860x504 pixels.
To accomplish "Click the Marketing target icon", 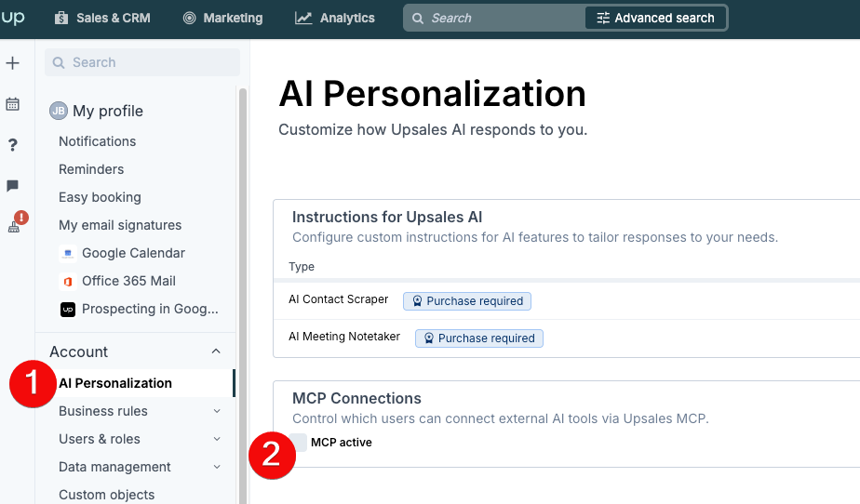I will pyautogui.click(x=189, y=18).
